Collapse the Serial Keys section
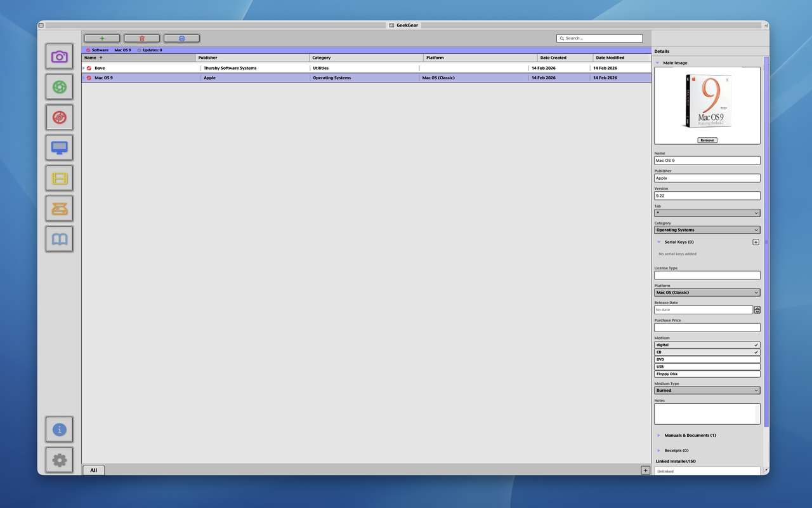Screen dimensions: 812x508 coord(659,242)
